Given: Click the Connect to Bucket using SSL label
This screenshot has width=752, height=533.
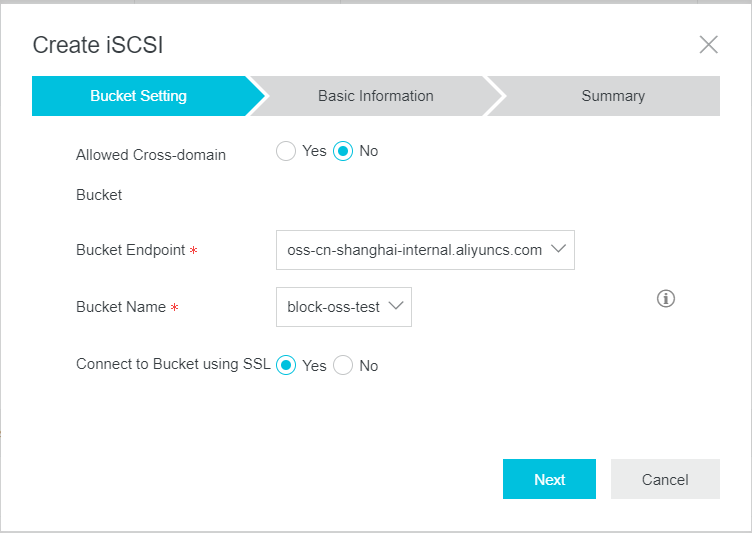Looking at the screenshot, I should (173, 364).
